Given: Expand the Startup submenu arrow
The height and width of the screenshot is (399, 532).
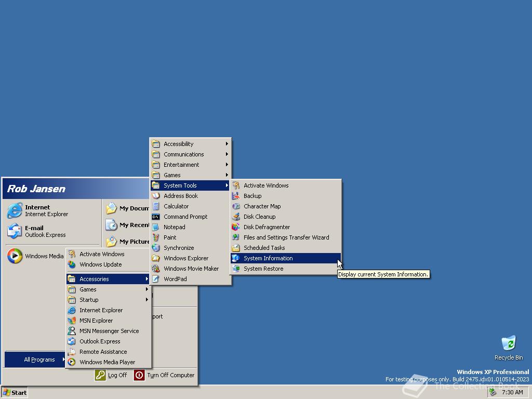Looking at the screenshot, I should click(147, 300).
